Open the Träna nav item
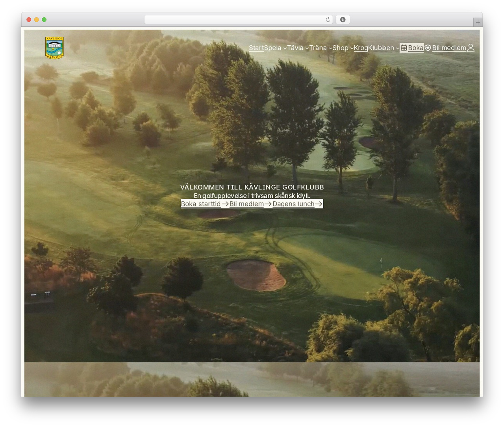The height and width of the screenshot is (427, 504). click(318, 48)
